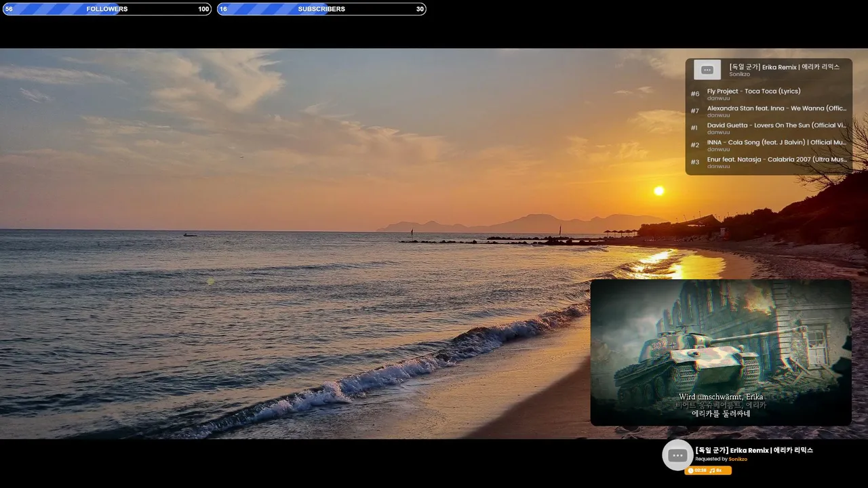
Task: Click the Subscribers goal progress bar
Action: (x=321, y=9)
